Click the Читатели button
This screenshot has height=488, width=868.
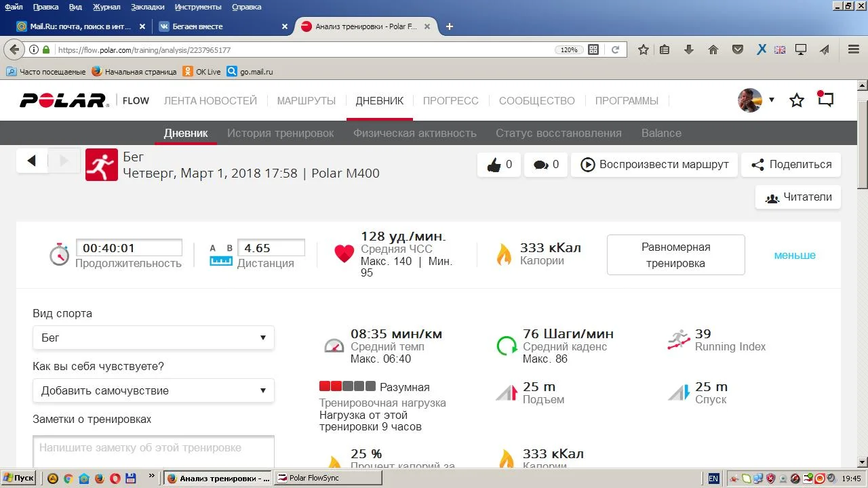798,197
